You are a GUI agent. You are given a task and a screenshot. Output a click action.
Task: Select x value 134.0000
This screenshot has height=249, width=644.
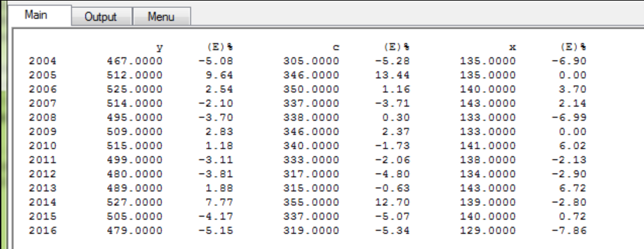pos(487,174)
